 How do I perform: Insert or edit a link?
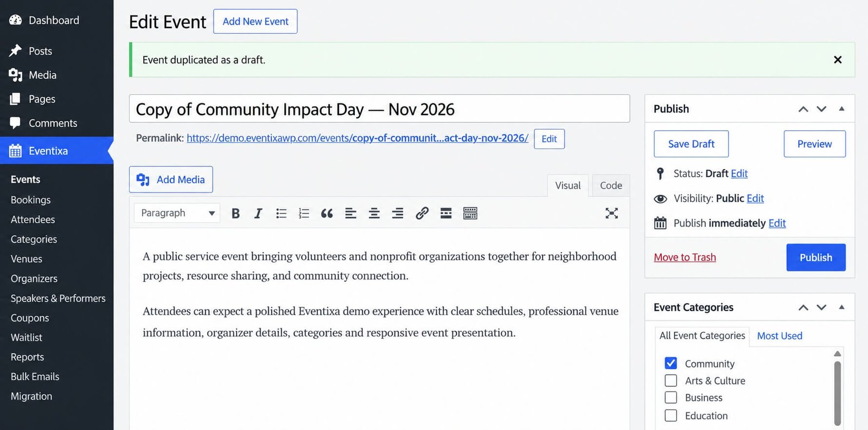[422, 213]
